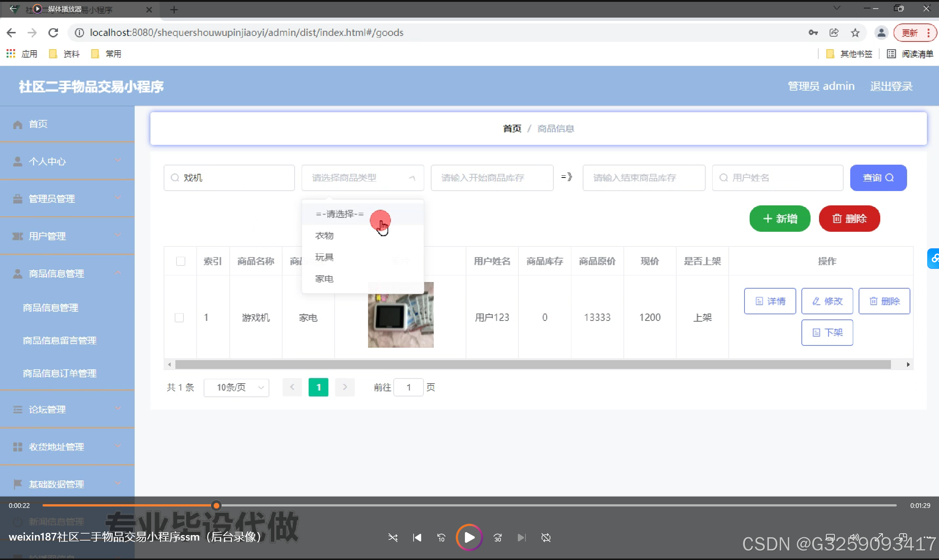Click the 前往 page number input

pyautogui.click(x=408, y=388)
